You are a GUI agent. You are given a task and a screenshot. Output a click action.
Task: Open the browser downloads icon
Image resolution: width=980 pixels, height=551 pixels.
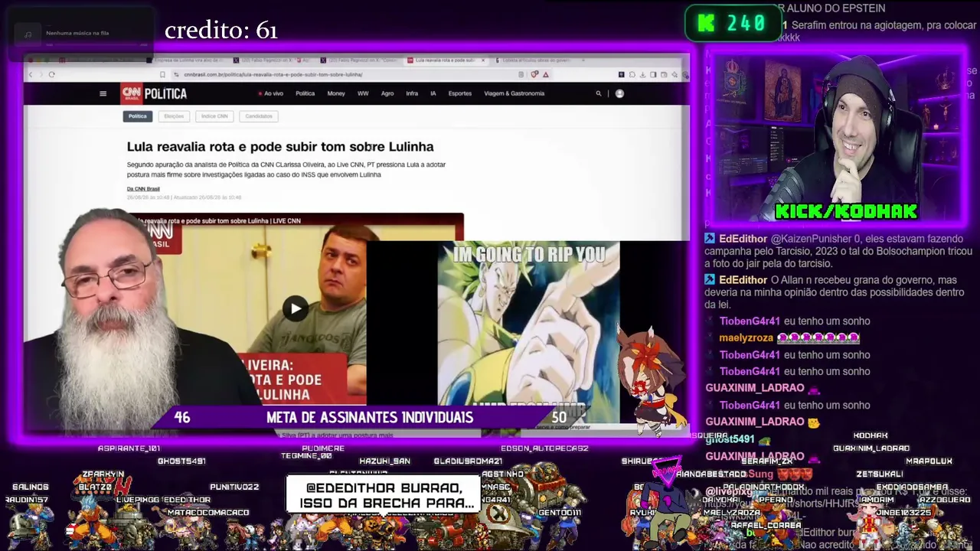tap(642, 74)
